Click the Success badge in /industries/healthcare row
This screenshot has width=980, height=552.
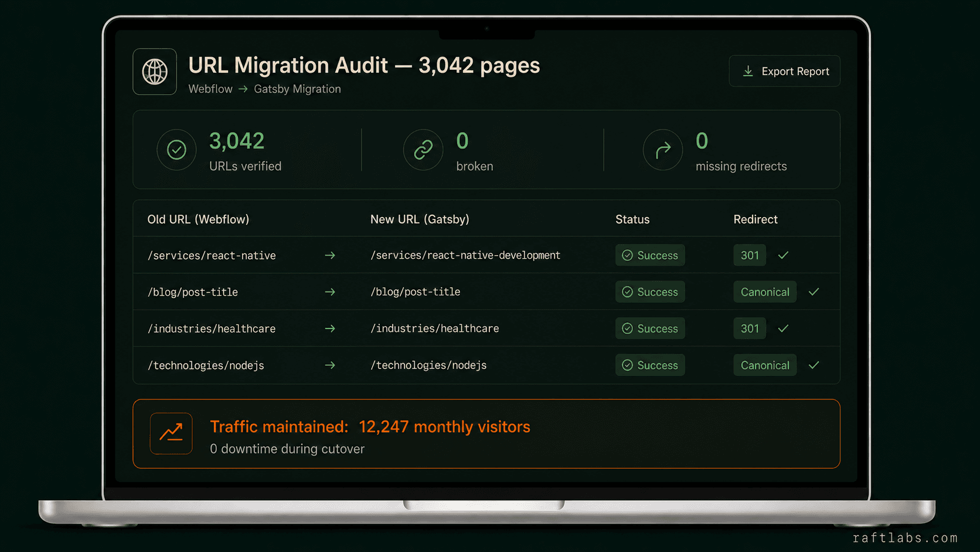click(650, 329)
